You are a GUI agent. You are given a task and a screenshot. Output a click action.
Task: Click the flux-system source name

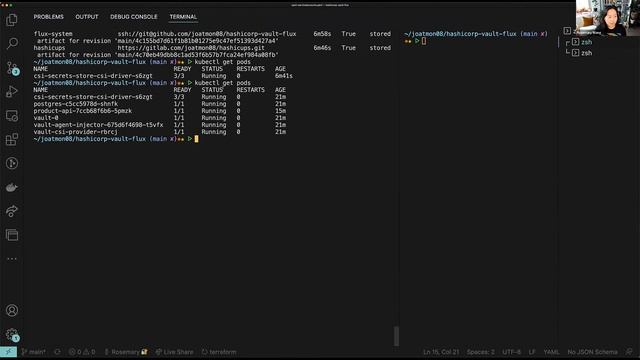coord(53,34)
